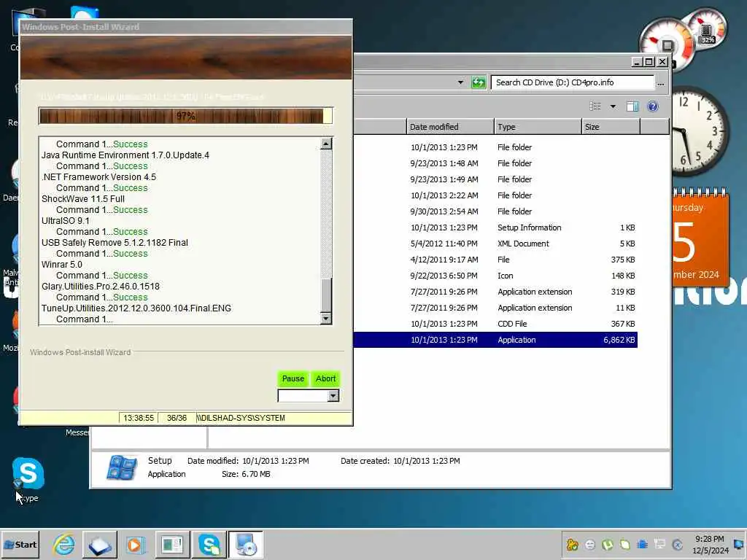This screenshot has width=747, height=560.
Task: Select the UltraISO 9.1 log entry
Action: pyautogui.click(x=65, y=220)
